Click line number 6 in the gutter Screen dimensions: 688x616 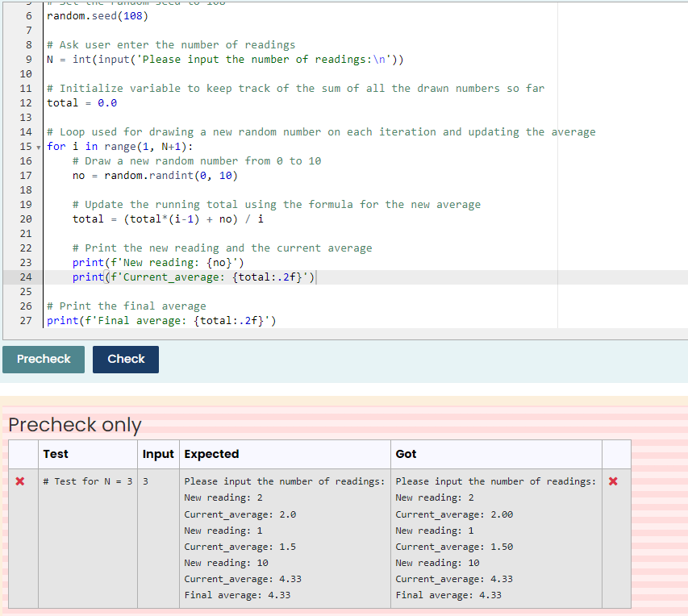pyautogui.click(x=27, y=15)
